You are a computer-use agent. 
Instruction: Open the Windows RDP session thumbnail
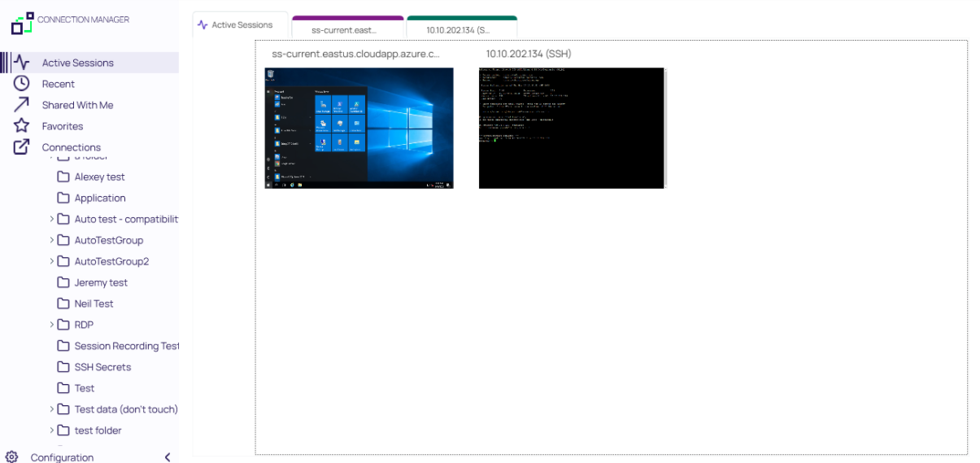(x=359, y=128)
